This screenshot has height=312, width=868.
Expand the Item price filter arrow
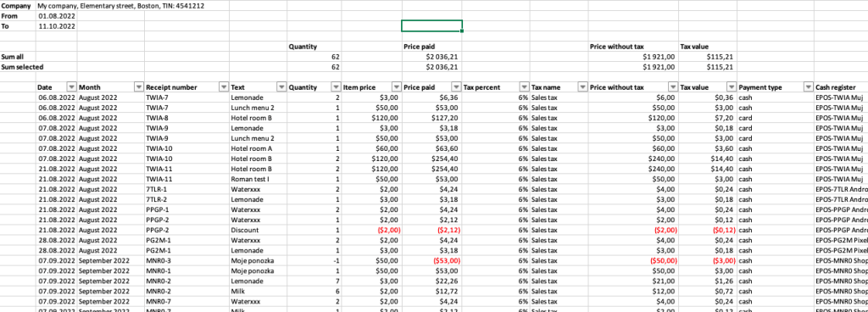coord(397,87)
